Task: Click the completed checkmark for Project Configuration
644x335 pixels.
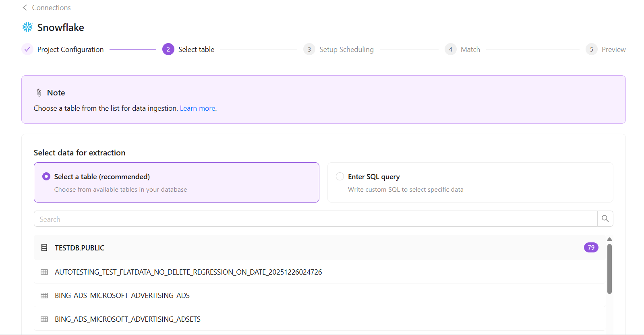Action: click(27, 49)
